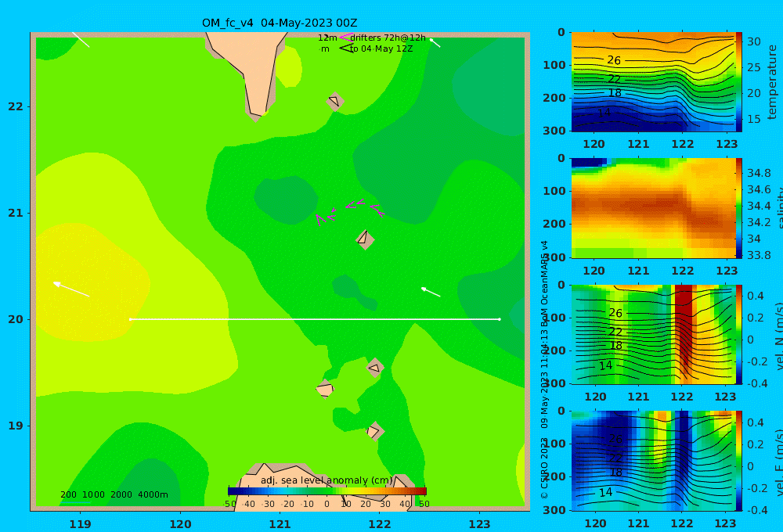
Task: Click the 'temperature' axis label
Action: (x=772, y=82)
